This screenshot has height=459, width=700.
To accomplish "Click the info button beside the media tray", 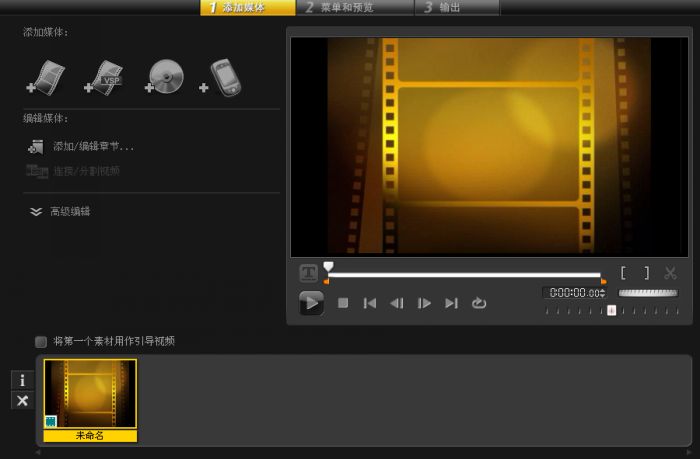I will click(22, 380).
